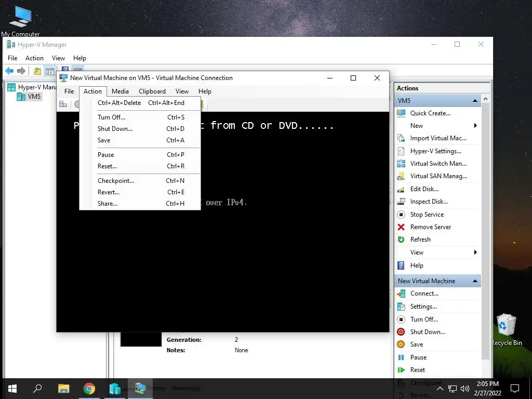Open Help menu in VM Connection window

[205, 91]
